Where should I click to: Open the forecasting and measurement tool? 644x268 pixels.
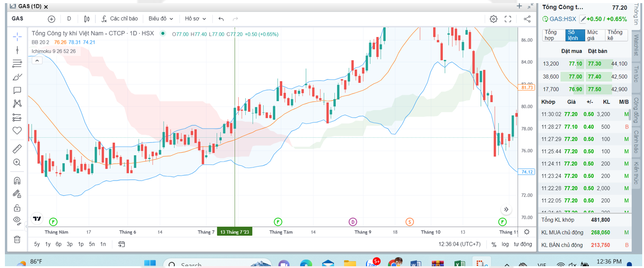[x=17, y=118]
